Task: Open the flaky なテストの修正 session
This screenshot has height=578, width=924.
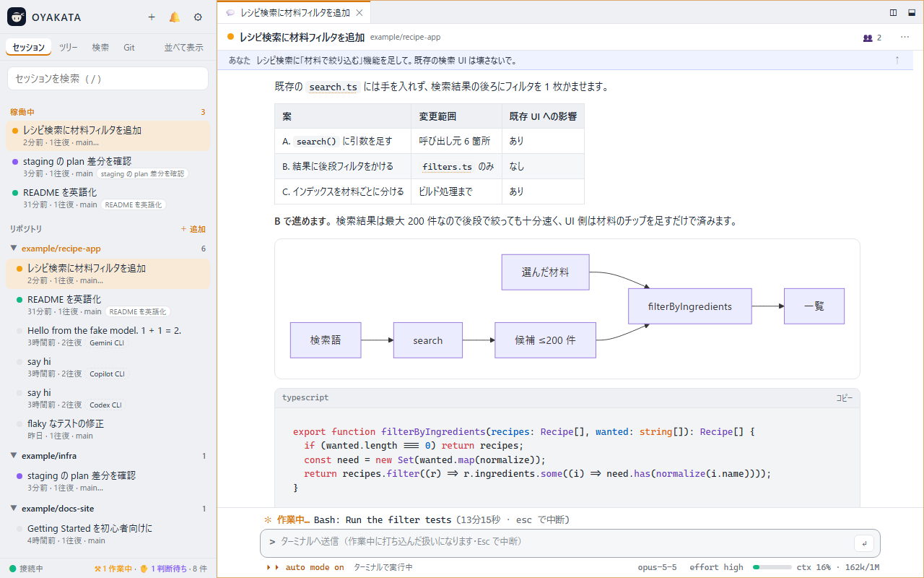Action: 108,429
